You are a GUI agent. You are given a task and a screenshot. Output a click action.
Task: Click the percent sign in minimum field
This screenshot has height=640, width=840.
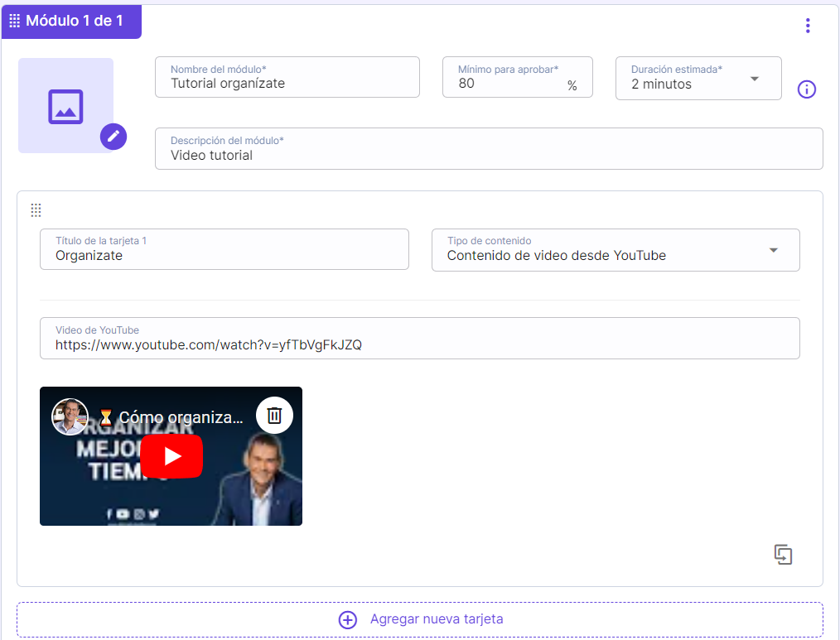[572, 85]
